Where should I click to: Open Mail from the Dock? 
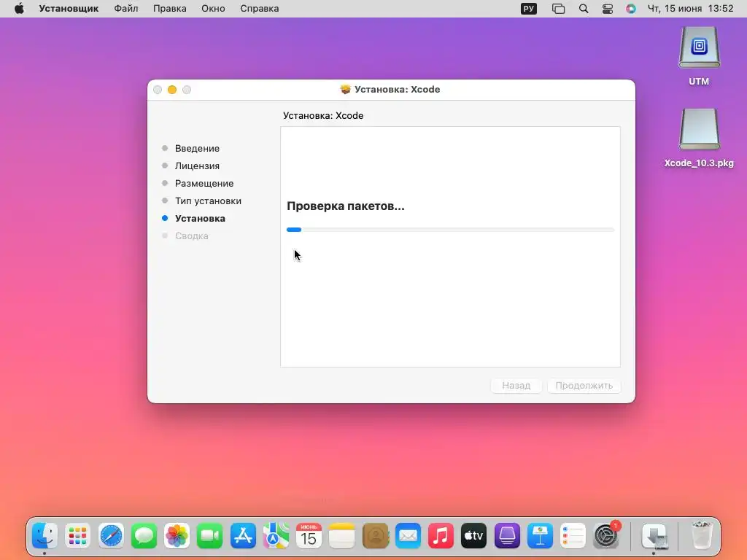pos(408,536)
